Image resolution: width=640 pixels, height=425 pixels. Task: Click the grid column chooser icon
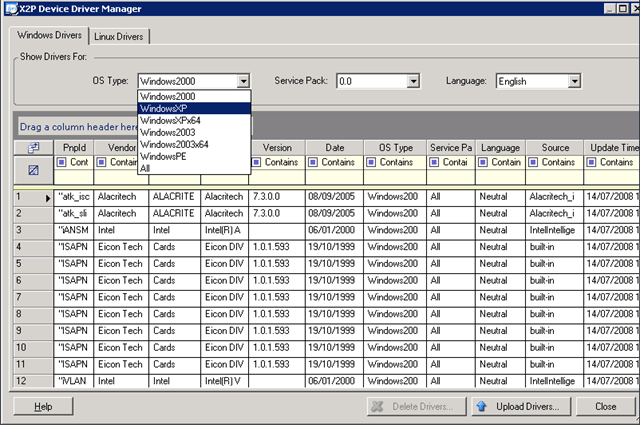pyautogui.click(x=32, y=147)
